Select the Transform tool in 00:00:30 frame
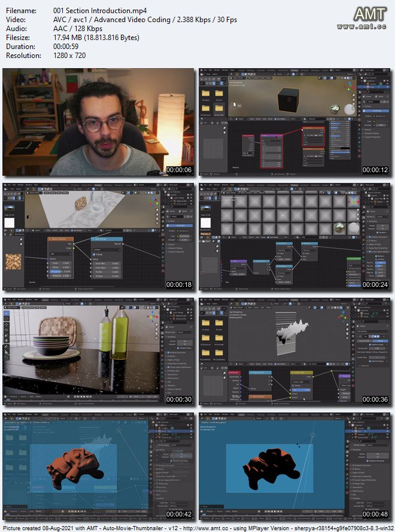 7,341
